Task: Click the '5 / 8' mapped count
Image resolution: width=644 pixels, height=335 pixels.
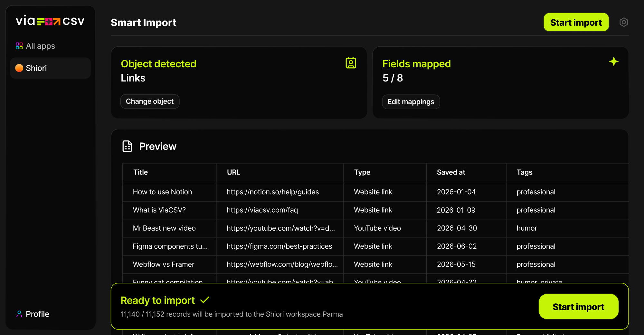Action: (393, 78)
